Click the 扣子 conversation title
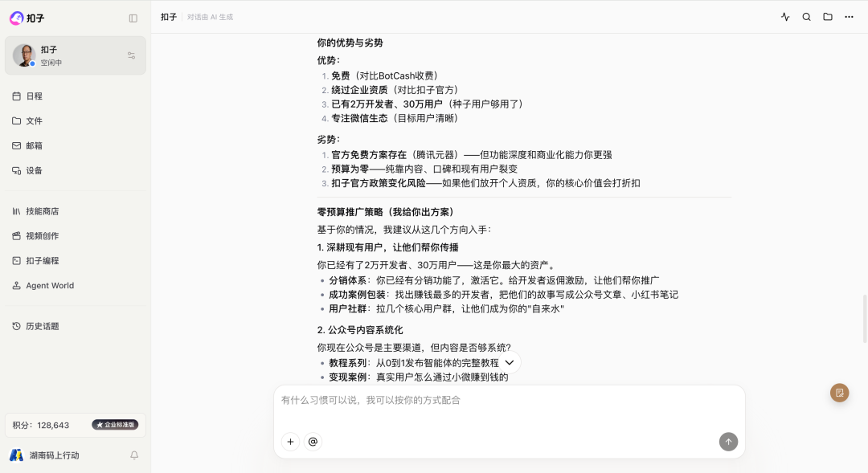 (169, 17)
